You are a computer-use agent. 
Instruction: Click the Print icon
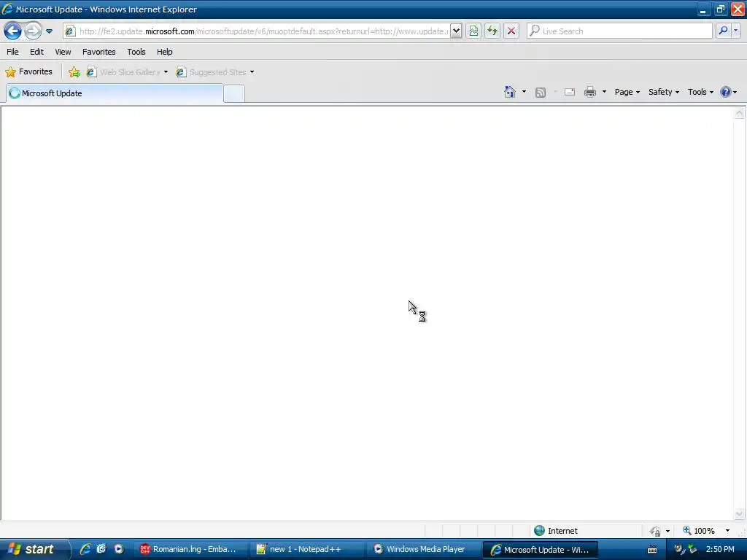click(x=590, y=92)
